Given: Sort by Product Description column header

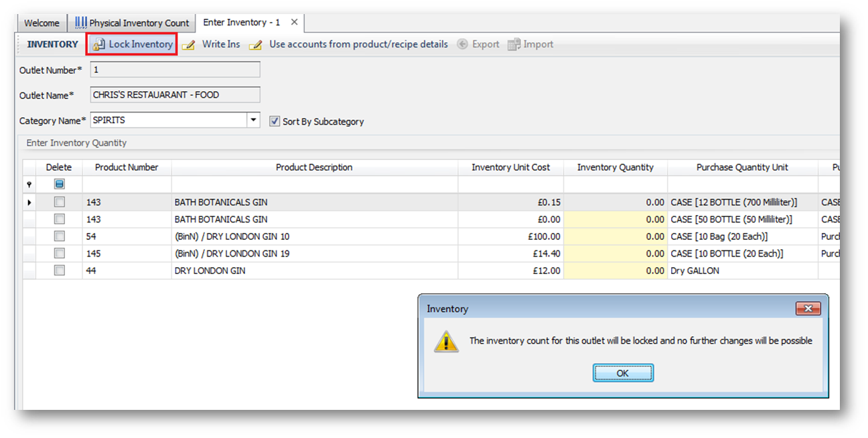Looking at the screenshot, I should point(314,167).
